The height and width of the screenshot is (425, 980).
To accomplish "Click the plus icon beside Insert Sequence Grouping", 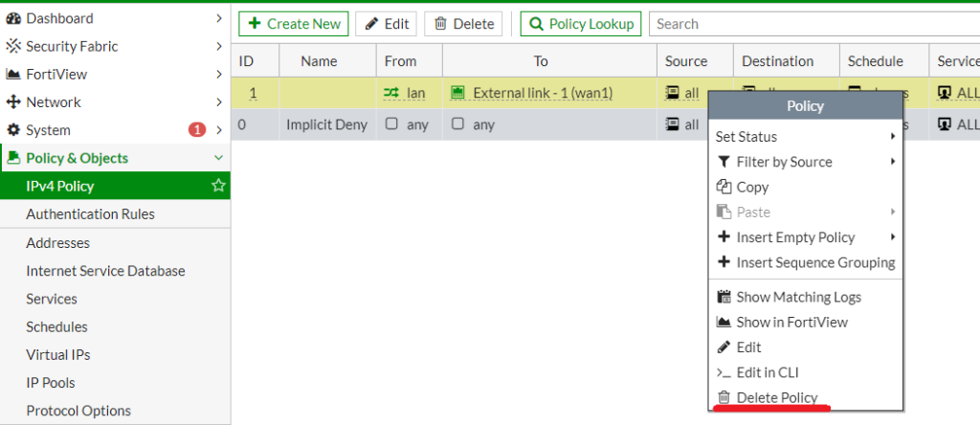I will click(x=724, y=262).
